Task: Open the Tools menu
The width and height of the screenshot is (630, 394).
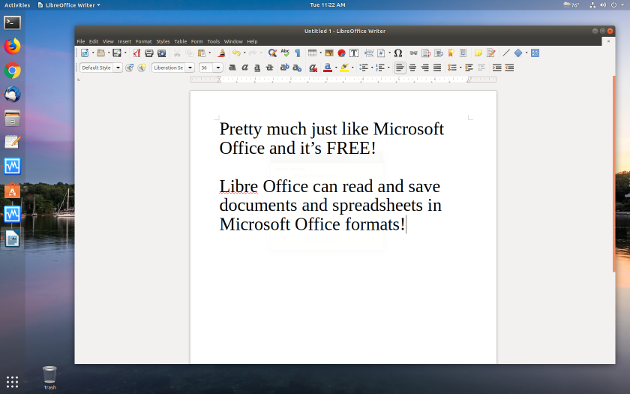Action: 213,41
